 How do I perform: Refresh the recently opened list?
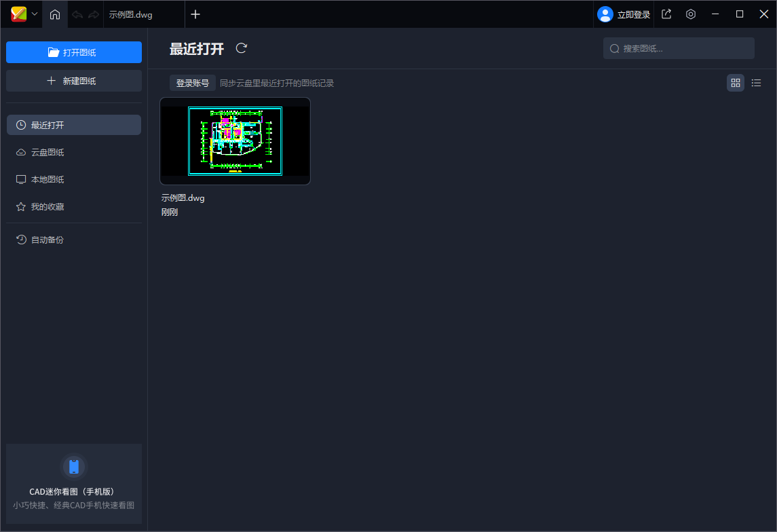[x=242, y=48]
